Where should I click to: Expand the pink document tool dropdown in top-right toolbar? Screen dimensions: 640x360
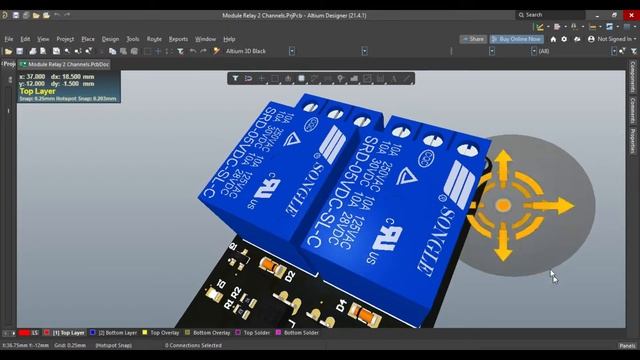(x=565, y=27)
